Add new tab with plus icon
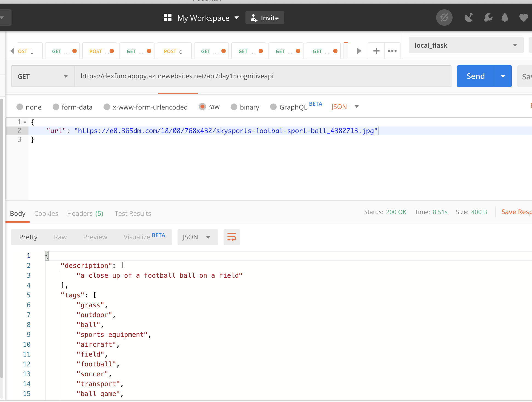 click(x=376, y=51)
